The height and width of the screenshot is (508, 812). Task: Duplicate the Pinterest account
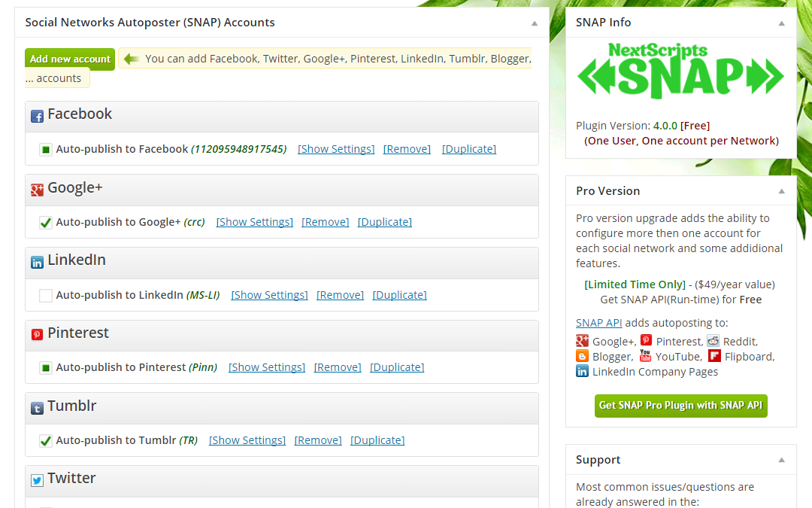coord(397,367)
